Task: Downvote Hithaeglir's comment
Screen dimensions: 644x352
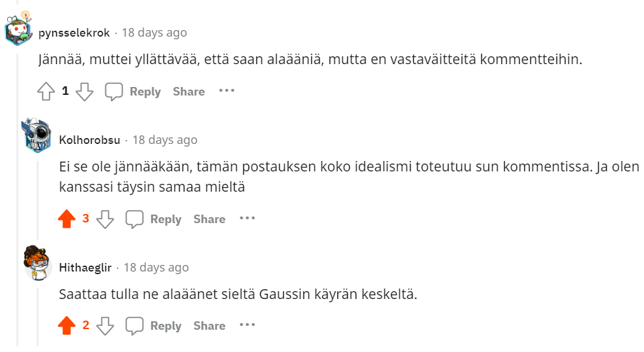Action: point(105,326)
